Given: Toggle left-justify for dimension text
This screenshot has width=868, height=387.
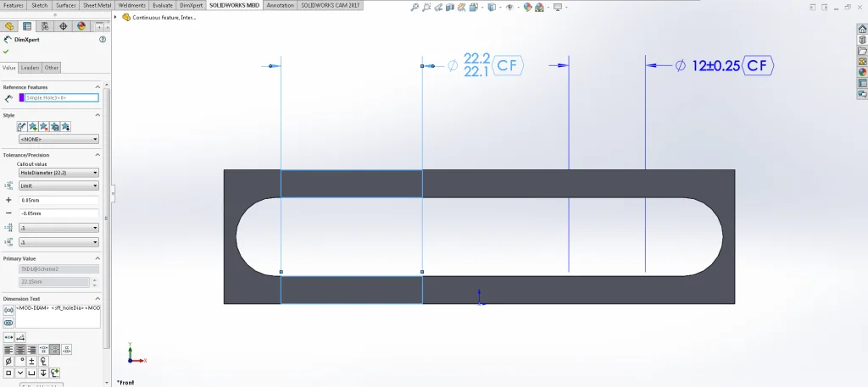Looking at the screenshot, I should point(8,349).
